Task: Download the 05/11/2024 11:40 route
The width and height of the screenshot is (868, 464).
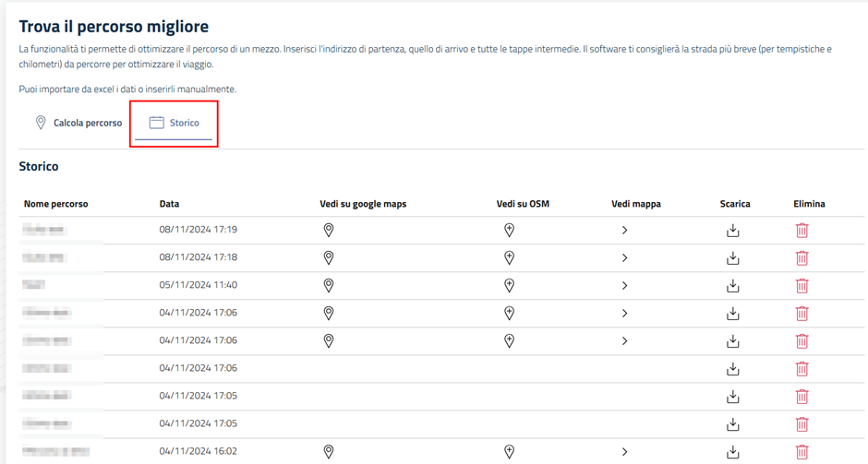Action: [733, 286]
